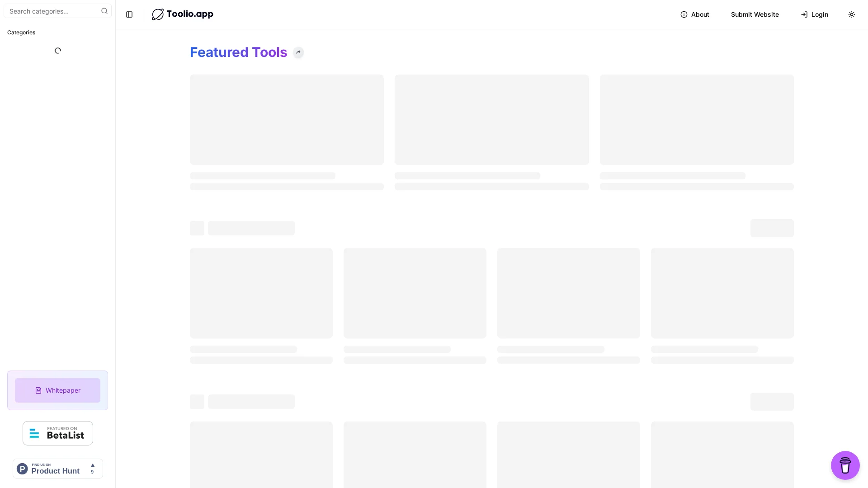Open the Featured on BetaList badge

(57, 433)
